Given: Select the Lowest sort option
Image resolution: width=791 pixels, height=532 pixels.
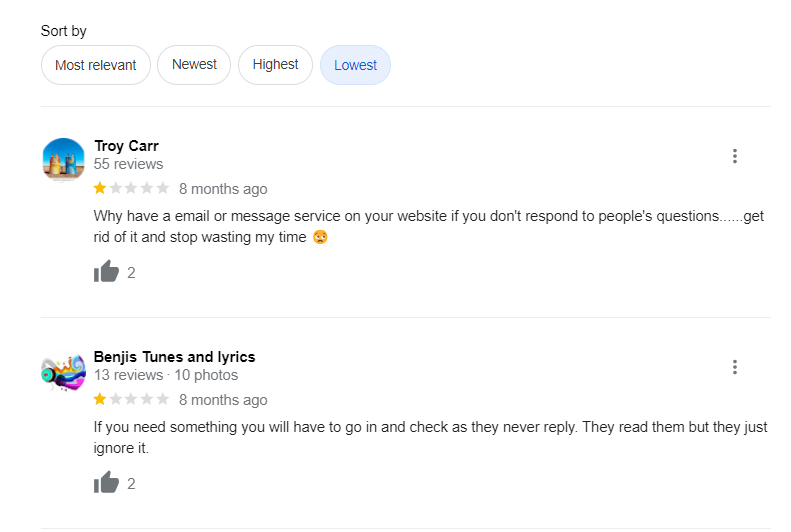Looking at the screenshot, I should click(355, 65).
